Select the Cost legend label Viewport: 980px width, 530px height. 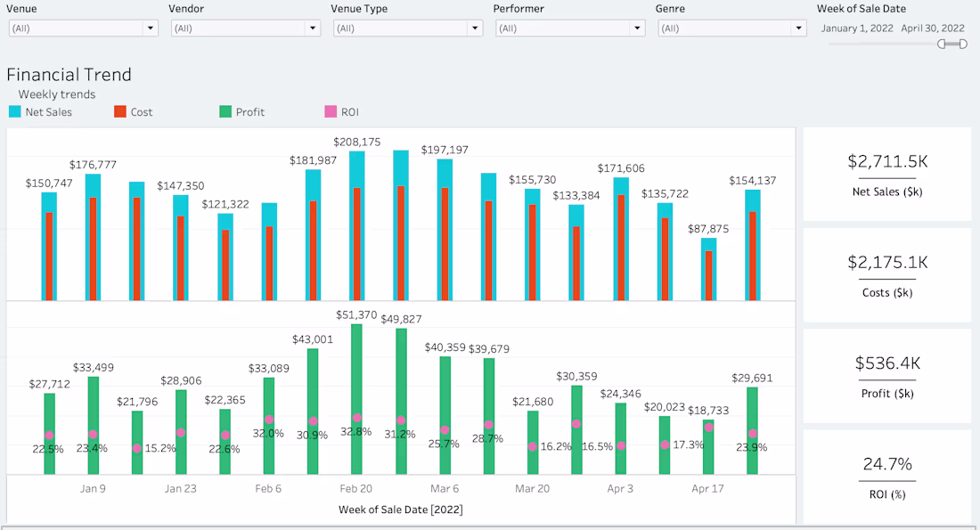pos(142,112)
